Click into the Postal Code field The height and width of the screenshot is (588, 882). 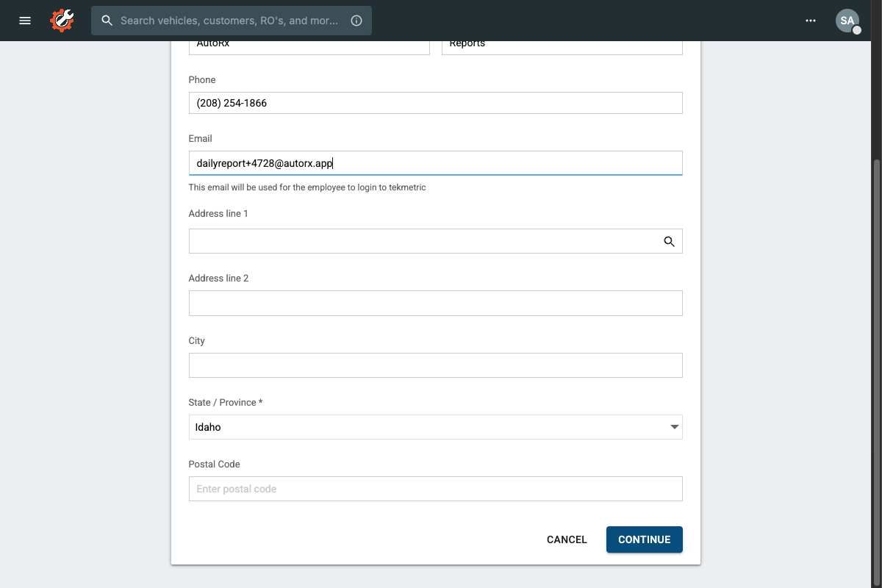point(435,488)
